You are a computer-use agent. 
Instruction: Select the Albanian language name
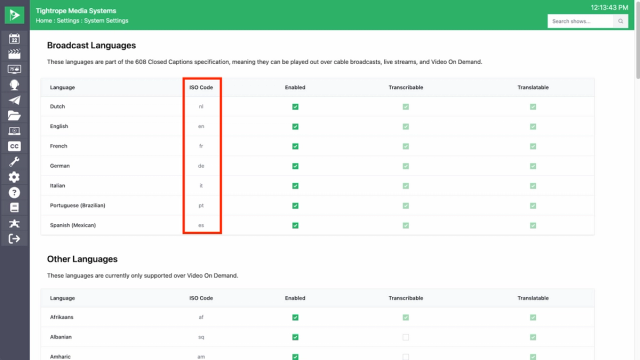click(x=61, y=337)
